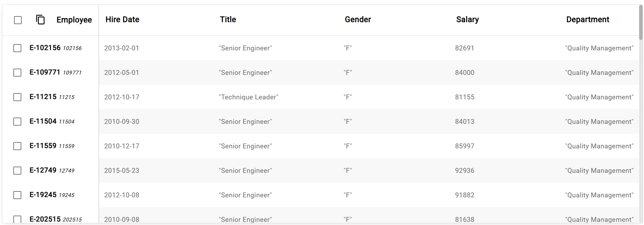Click the salary cell showing 92936
644x225 pixels.
[465, 170]
